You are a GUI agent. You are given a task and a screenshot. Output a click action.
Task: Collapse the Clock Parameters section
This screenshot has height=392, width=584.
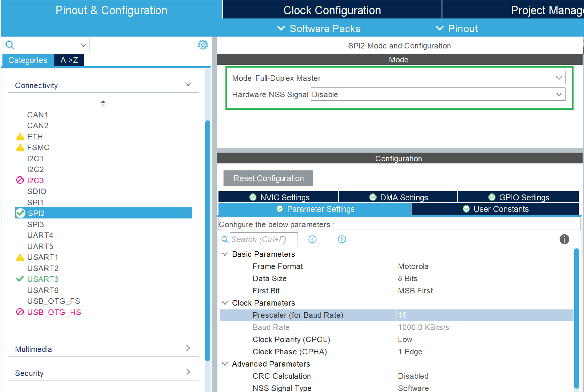click(x=225, y=303)
